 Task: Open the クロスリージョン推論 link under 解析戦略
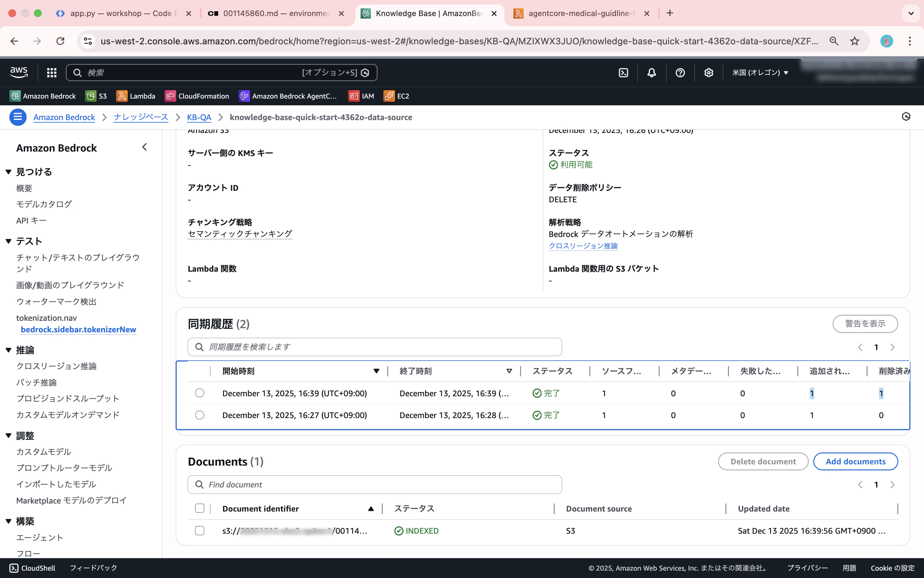[583, 246]
